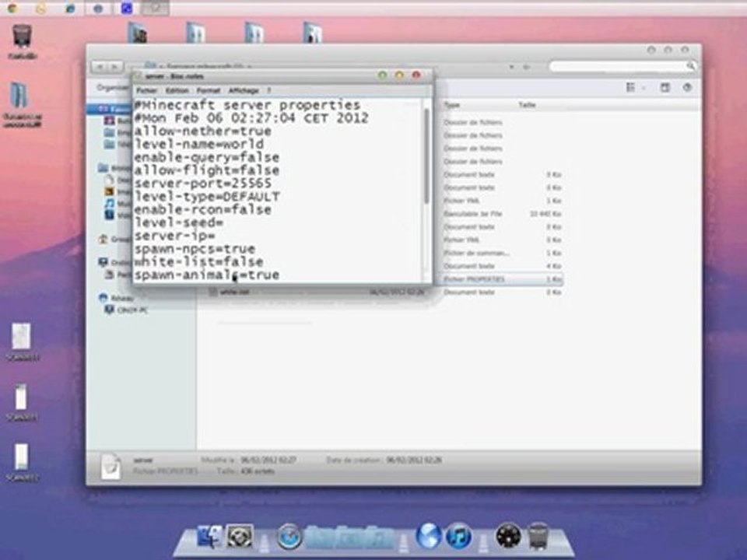Open the System Preferences gear dock icon
747x560 pixels.
(239, 537)
